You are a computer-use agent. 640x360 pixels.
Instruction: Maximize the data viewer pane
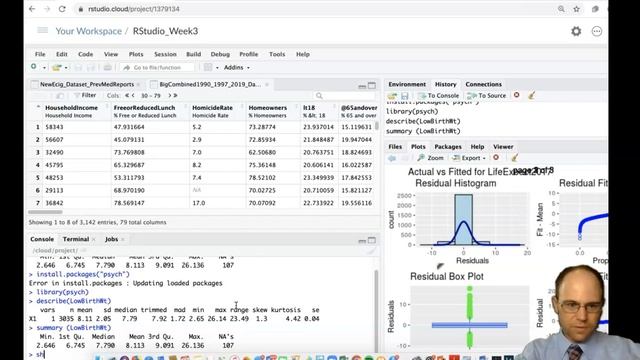(x=372, y=85)
